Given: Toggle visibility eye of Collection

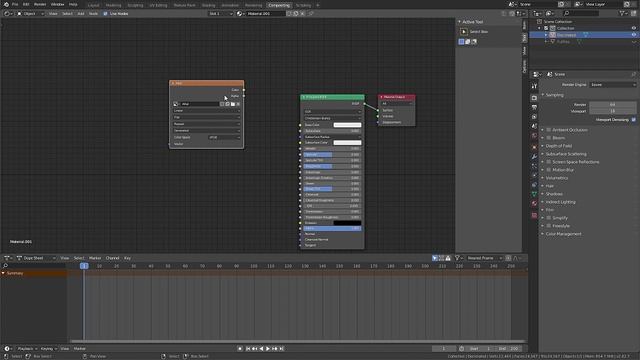Looking at the screenshot, I should (634, 28).
